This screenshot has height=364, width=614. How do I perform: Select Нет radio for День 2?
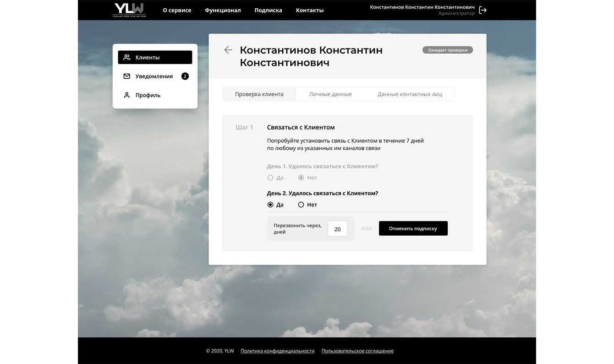[301, 205]
